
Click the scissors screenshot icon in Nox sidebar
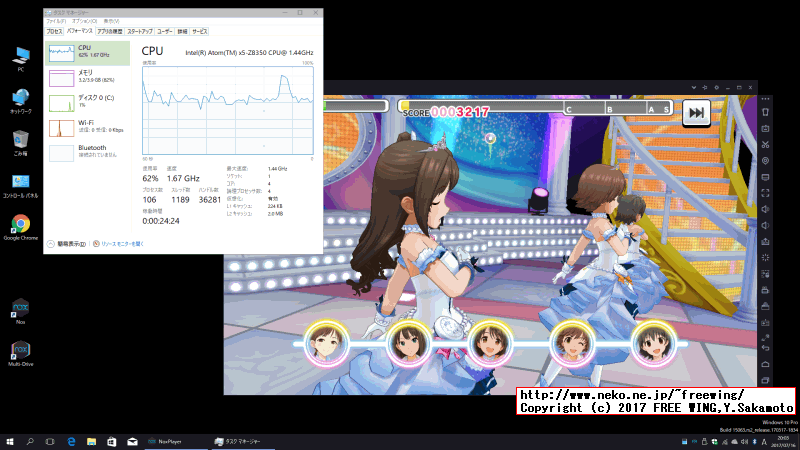[x=765, y=145]
